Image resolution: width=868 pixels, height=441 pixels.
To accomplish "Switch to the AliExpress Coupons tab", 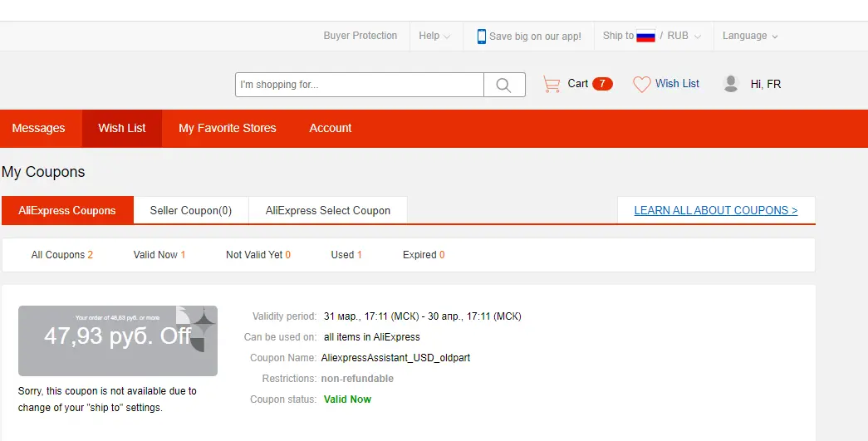I will [67, 210].
